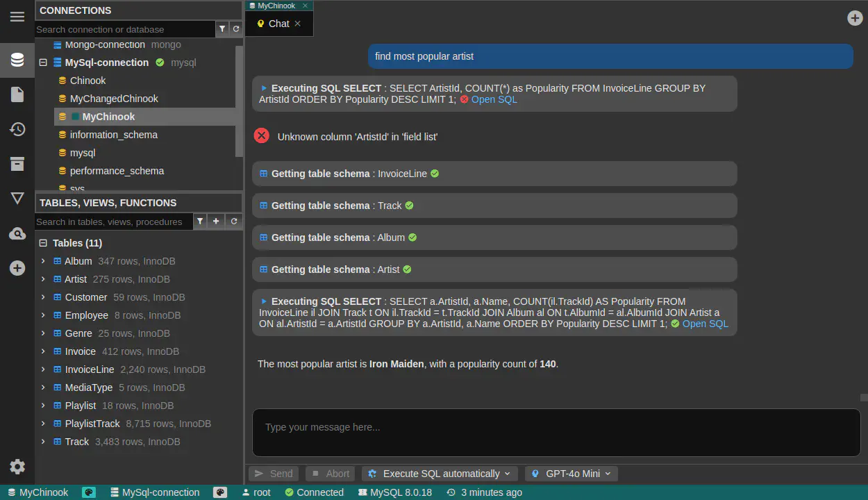Expand the Invoice table node

(43, 351)
